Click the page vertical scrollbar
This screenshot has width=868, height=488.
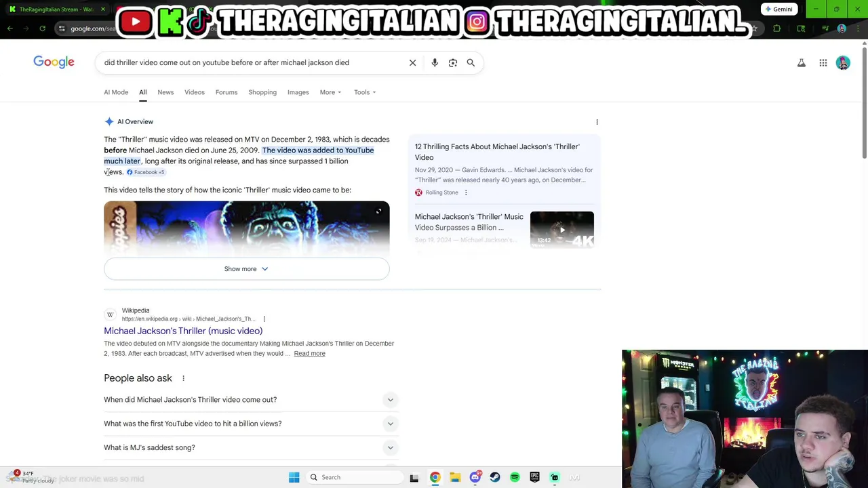coord(864,102)
